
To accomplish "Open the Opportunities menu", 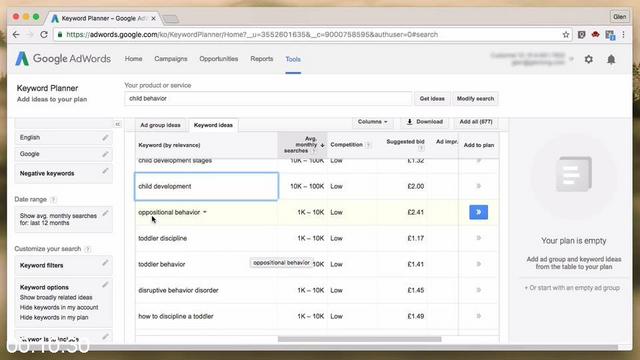I will pos(218,59).
